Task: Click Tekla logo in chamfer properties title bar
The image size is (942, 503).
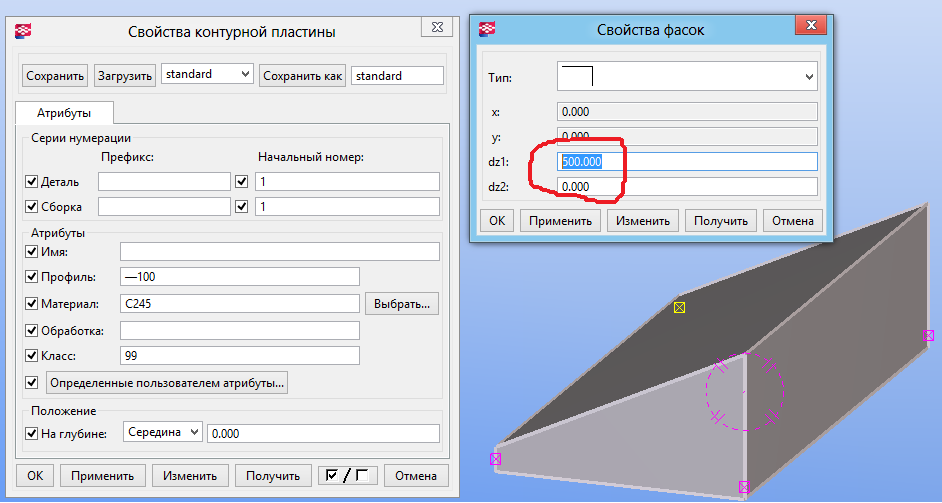Action: pos(487,30)
